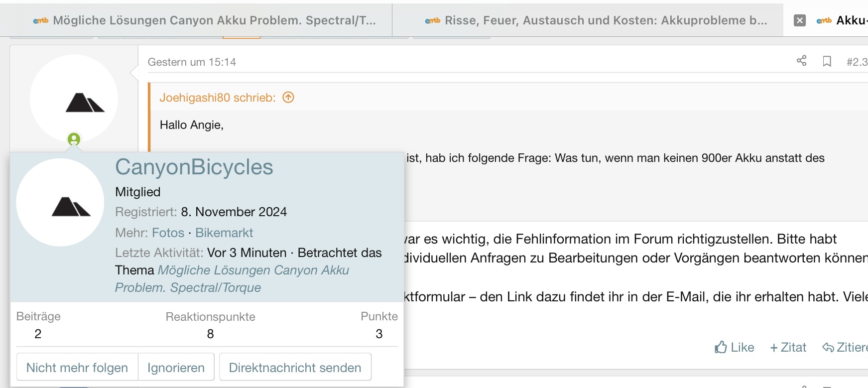
Task: Click the green online status badge
Action: (74, 139)
